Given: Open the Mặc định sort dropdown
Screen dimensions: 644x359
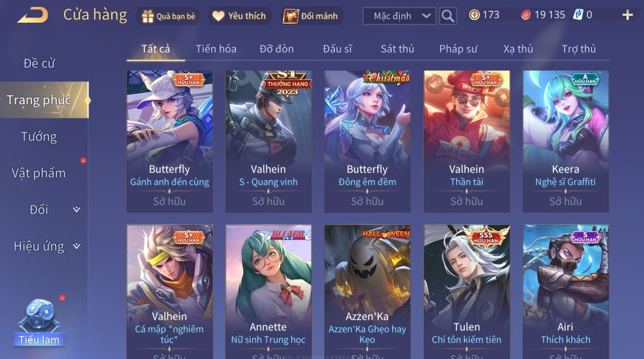Looking at the screenshot, I should click(x=399, y=16).
